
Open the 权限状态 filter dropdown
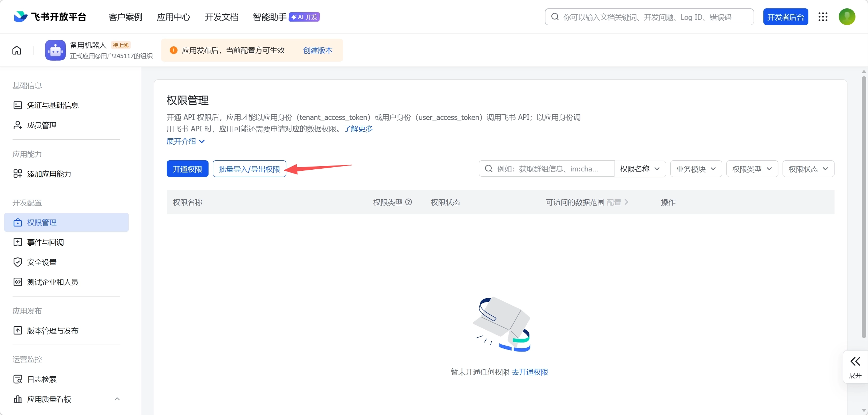coord(808,169)
